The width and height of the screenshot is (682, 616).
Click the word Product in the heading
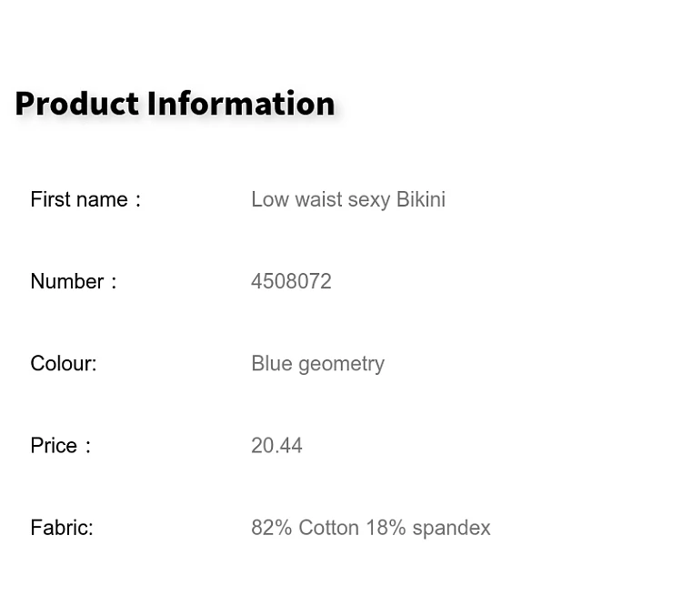[77, 104]
